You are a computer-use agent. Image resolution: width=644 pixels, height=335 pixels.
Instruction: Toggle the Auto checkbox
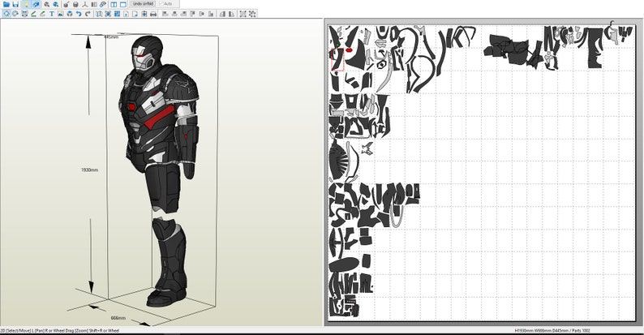pos(165,4)
